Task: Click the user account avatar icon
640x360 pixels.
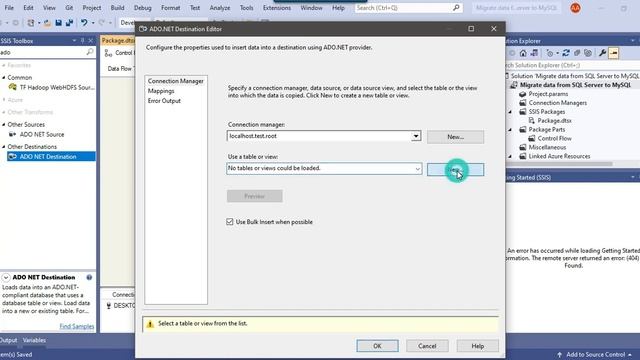Action: point(575,8)
